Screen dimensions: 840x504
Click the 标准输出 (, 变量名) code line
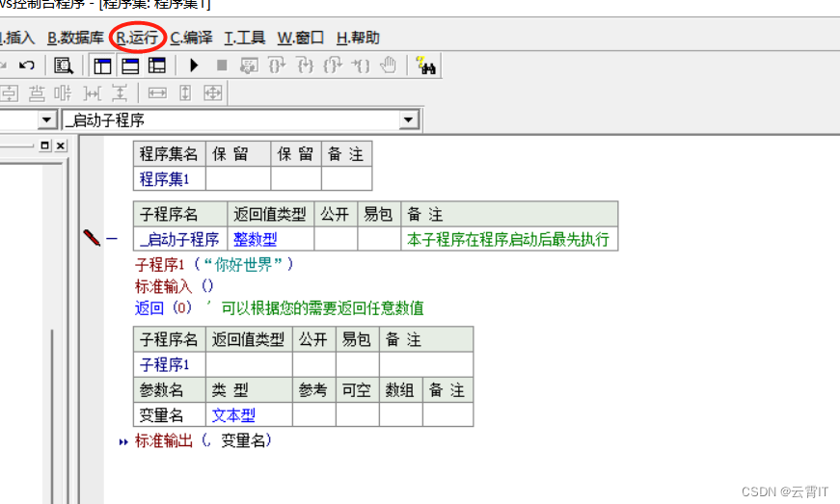203,440
